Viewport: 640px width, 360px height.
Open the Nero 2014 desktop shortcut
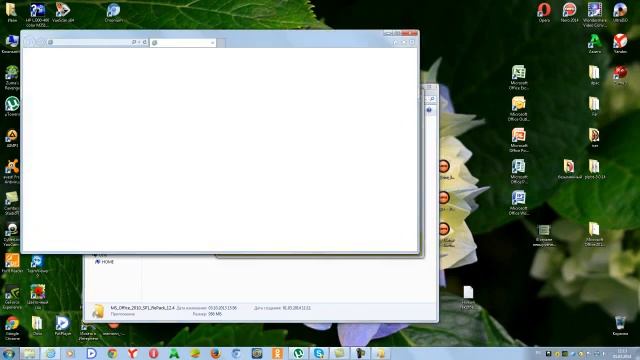[x=569, y=11]
